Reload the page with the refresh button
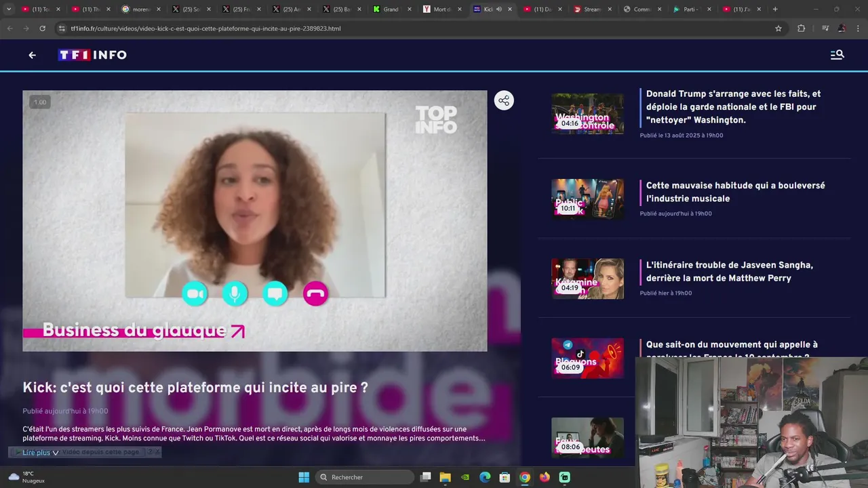 pos(42,28)
